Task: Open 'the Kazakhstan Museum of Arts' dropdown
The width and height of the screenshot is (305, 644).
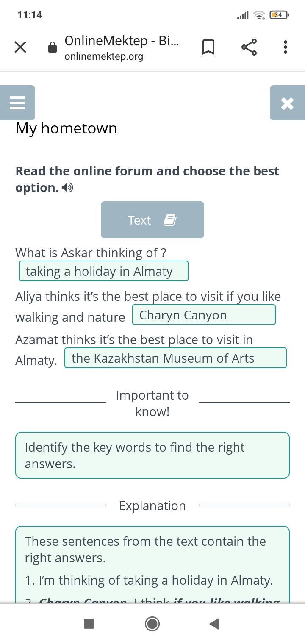Action: coord(175,358)
